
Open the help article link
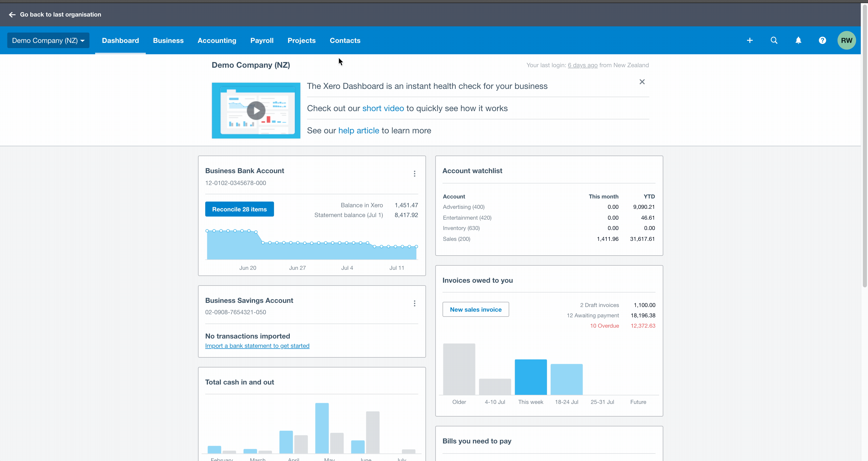(x=359, y=130)
